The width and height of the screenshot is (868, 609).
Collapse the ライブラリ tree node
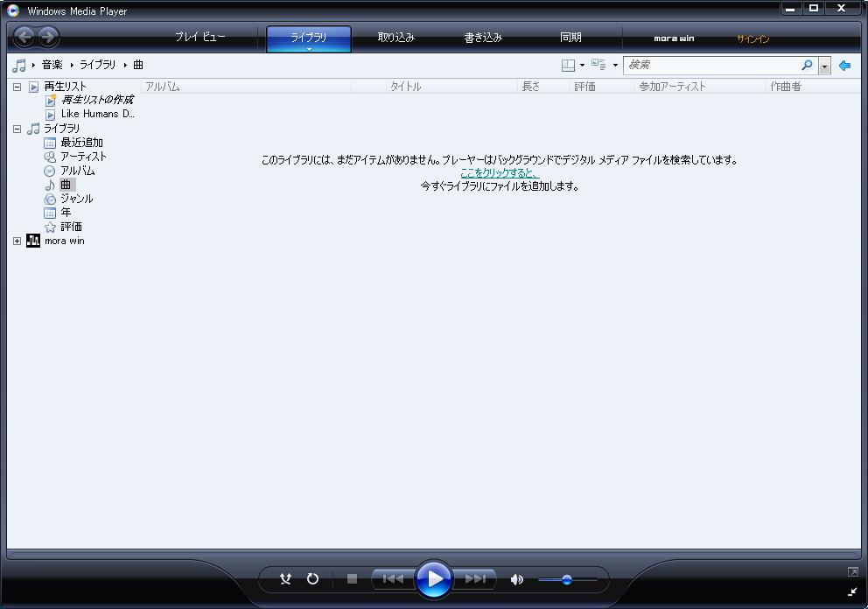tap(17, 129)
